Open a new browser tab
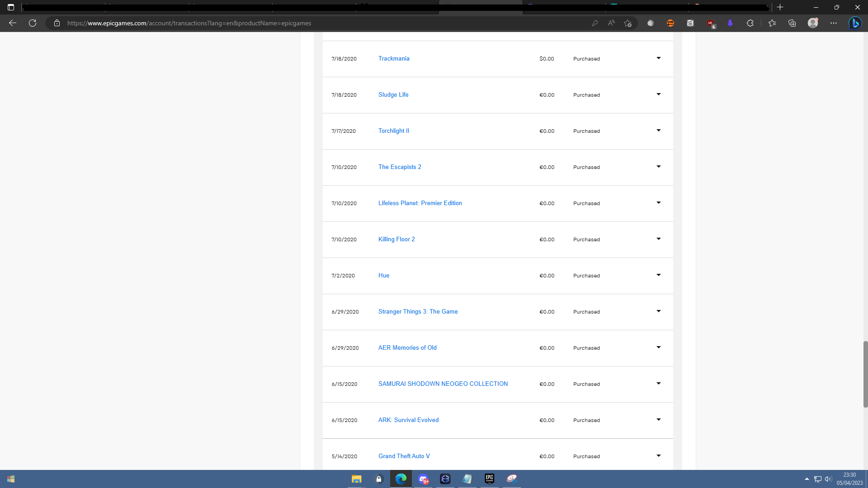Image resolution: width=868 pixels, height=488 pixels. [780, 7]
